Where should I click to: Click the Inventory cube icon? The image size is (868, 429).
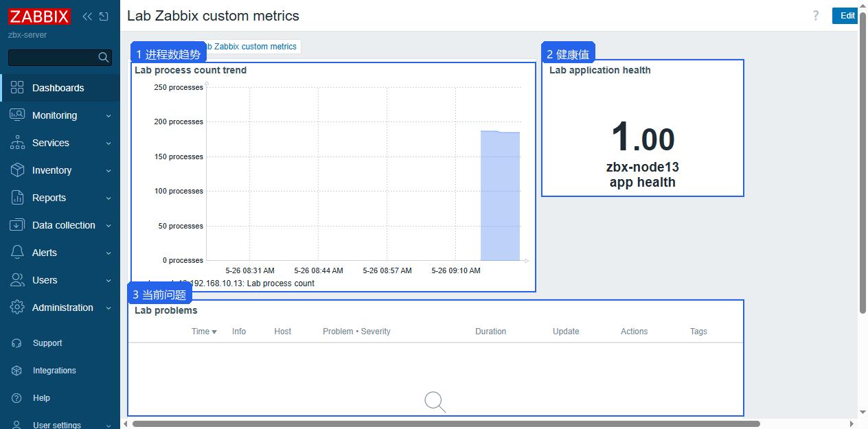pyautogui.click(x=17, y=170)
